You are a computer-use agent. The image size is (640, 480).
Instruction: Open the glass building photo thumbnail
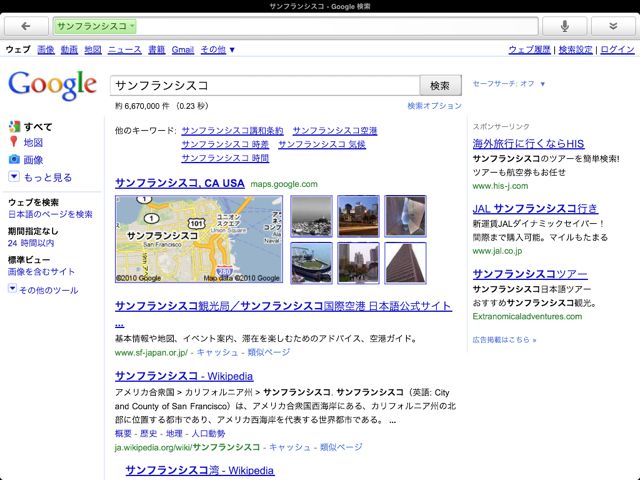tap(405, 216)
